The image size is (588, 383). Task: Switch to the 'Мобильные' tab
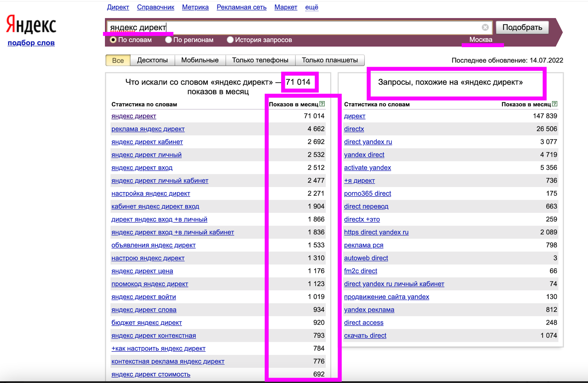tap(200, 60)
